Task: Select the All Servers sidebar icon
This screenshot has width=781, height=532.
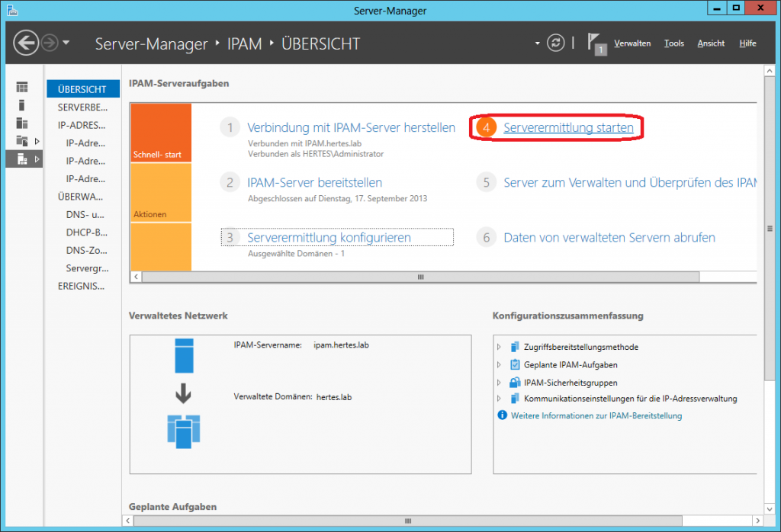Action: coord(22,123)
